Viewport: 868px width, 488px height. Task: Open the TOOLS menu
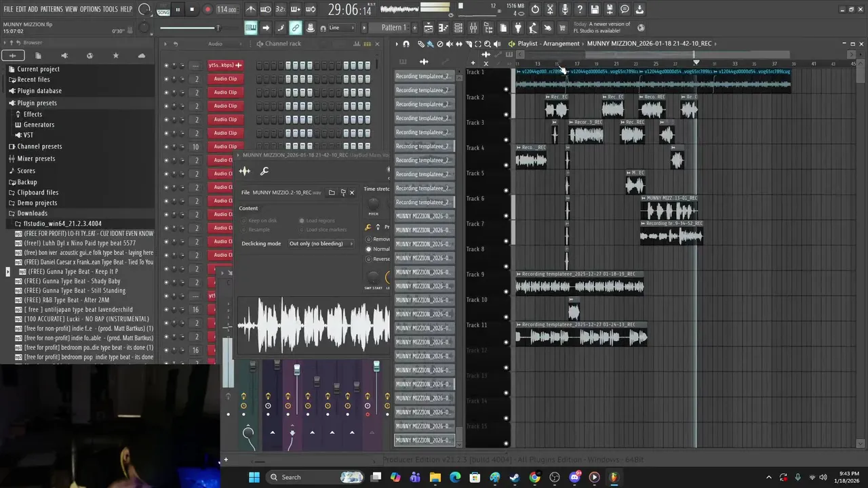(x=110, y=9)
